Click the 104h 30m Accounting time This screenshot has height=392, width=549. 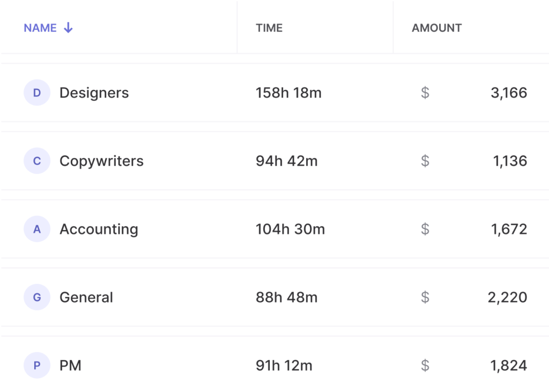click(x=290, y=229)
